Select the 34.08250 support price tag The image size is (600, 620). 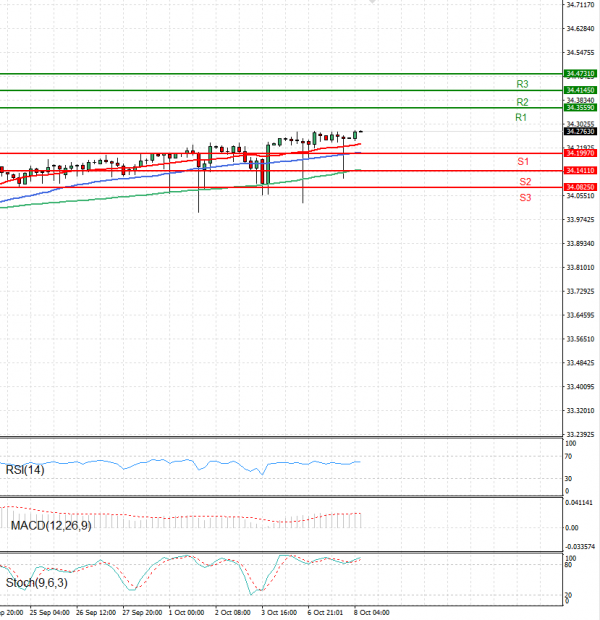click(580, 187)
